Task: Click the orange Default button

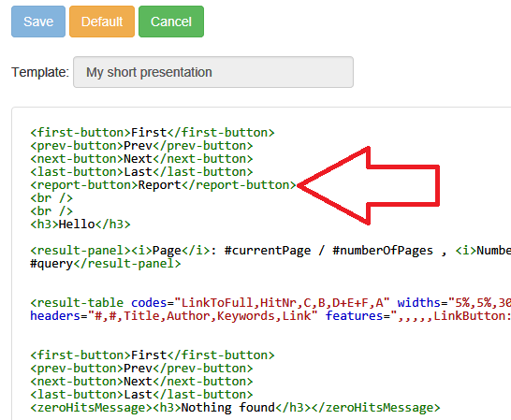Action: (102, 22)
